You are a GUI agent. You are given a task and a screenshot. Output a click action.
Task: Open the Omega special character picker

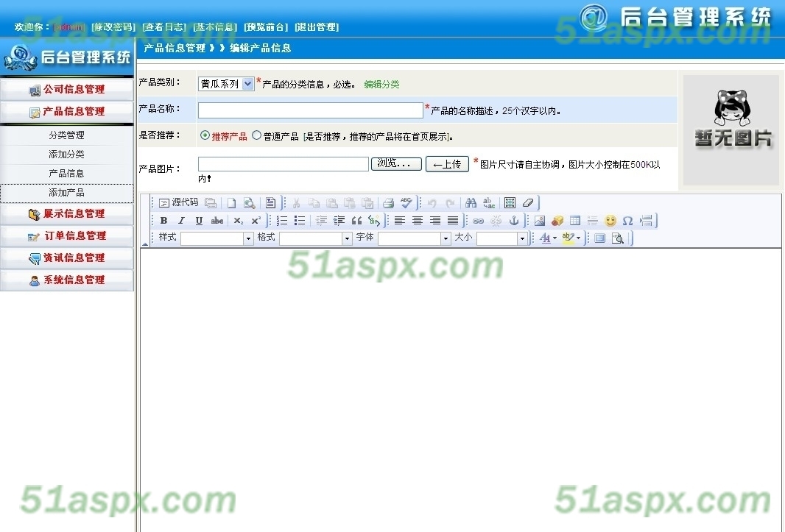(628, 221)
